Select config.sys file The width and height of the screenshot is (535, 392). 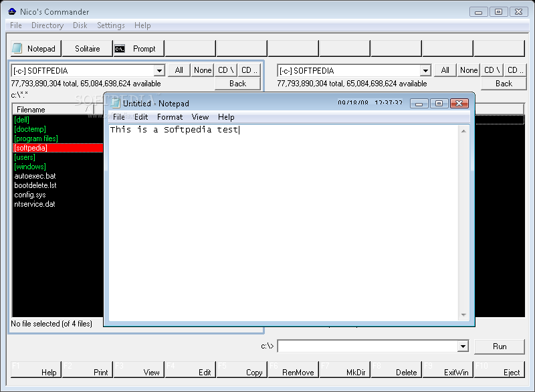[x=29, y=195]
